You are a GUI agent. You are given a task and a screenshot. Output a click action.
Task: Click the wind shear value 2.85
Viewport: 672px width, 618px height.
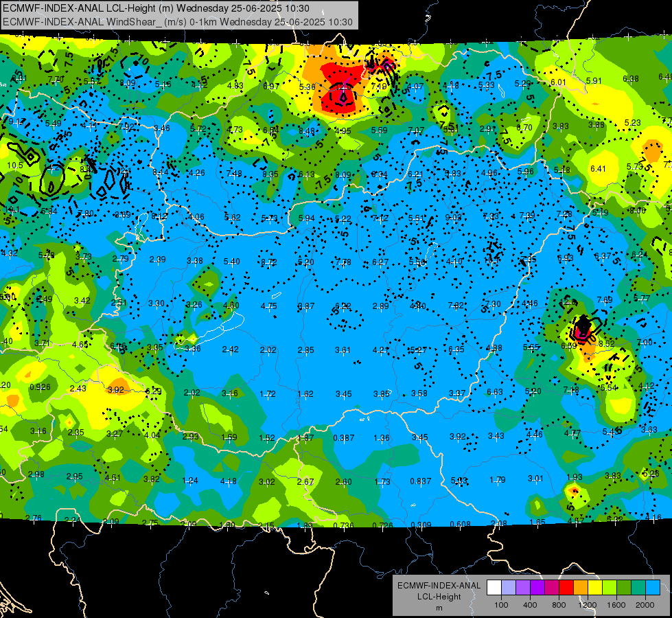pyautogui.click(x=306, y=350)
